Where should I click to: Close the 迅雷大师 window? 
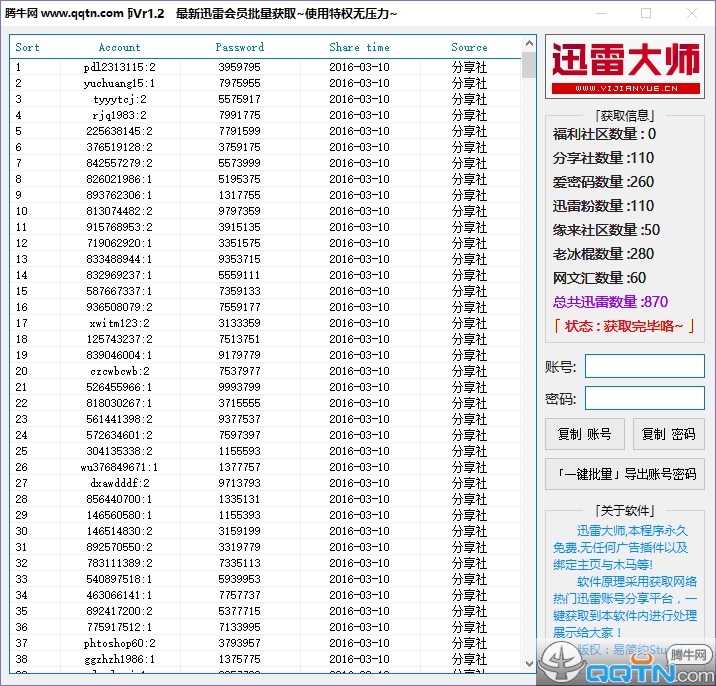[x=691, y=13]
